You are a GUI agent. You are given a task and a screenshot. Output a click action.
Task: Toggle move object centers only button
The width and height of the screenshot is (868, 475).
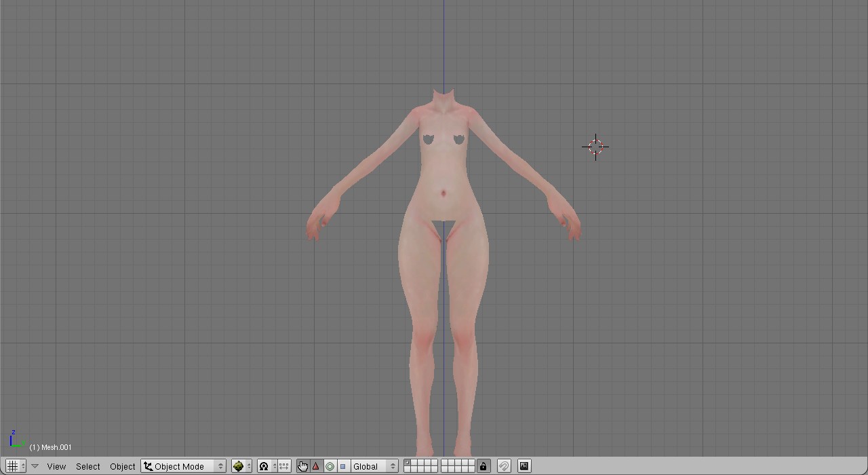(x=284, y=466)
